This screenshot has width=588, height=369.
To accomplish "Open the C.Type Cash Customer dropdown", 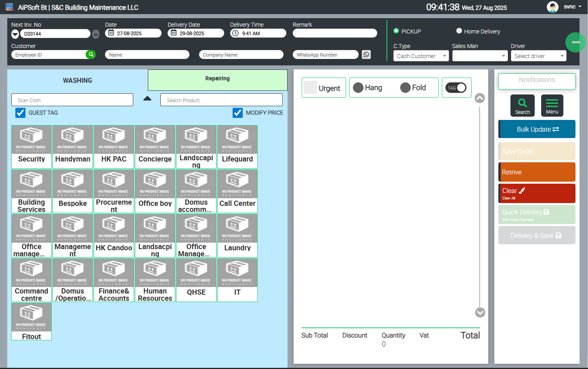I will pos(421,56).
